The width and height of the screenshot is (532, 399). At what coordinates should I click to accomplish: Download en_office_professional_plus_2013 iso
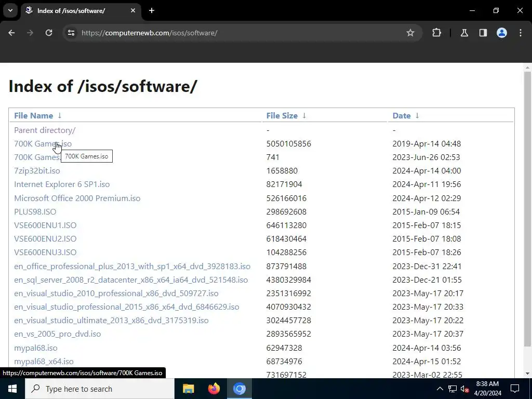(x=132, y=267)
